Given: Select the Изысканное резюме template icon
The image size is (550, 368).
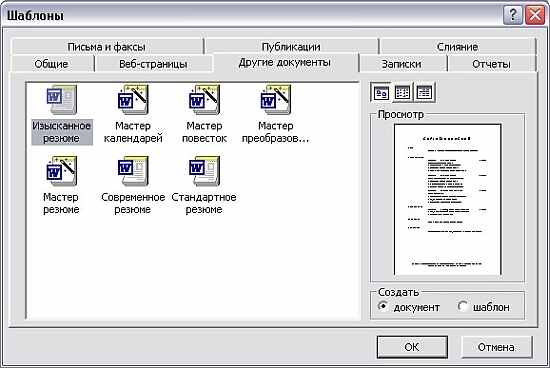Looking at the screenshot, I should (62, 99).
